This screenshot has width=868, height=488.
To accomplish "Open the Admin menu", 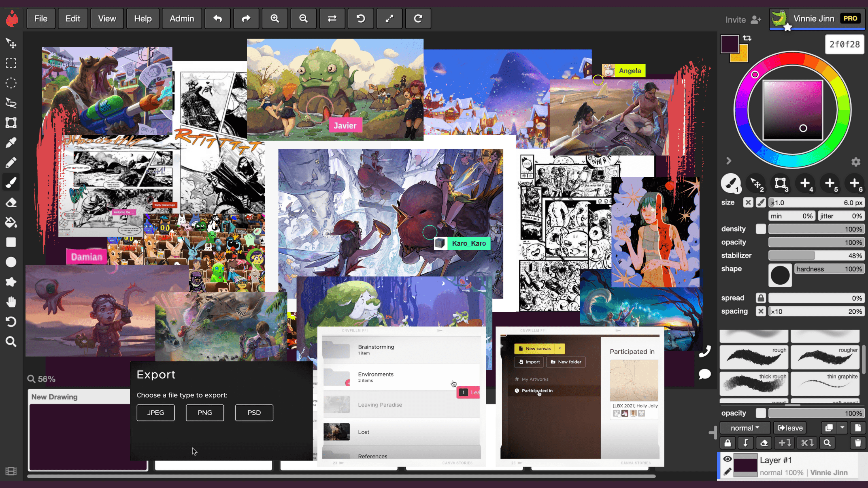I will point(182,18).
